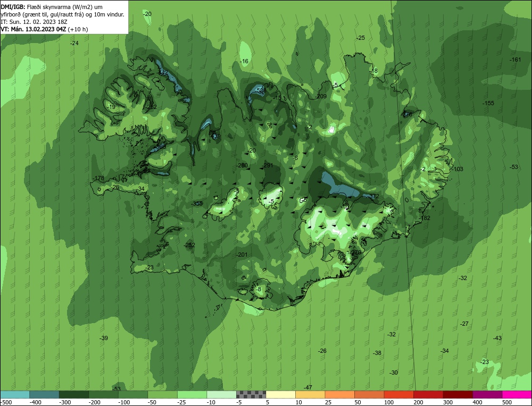The width and height of the screenshot is (532, 406).
Task: Click the "-155" value on the map
Action: [x=488, y=103]
